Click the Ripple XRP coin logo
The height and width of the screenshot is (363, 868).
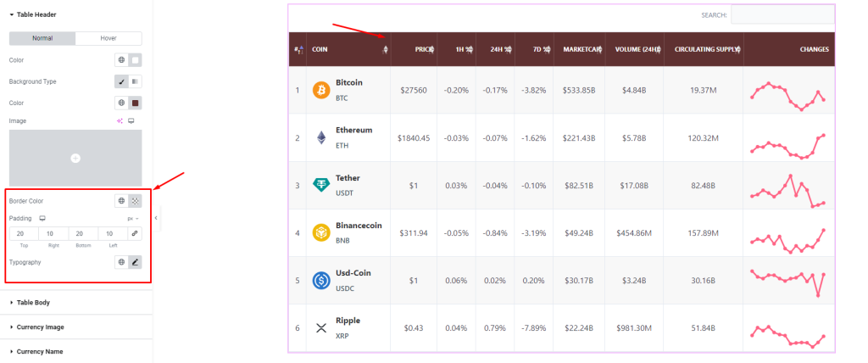tap(321, 328)
